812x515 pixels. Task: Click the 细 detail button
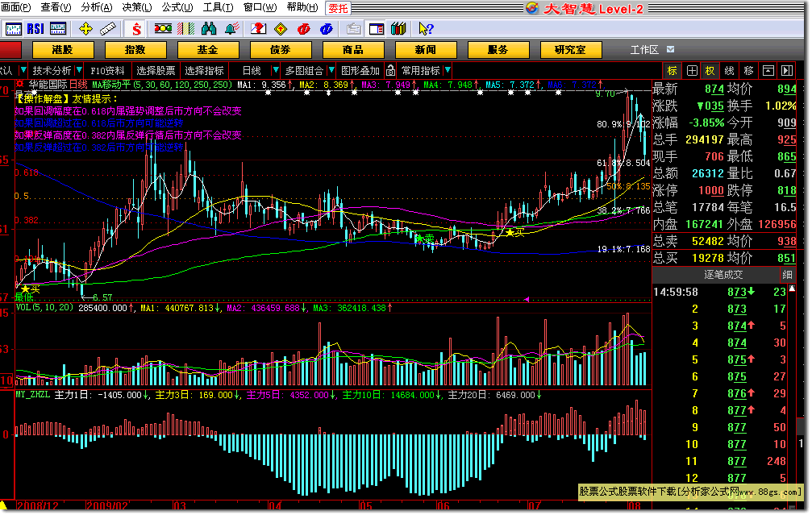(787, 275)
